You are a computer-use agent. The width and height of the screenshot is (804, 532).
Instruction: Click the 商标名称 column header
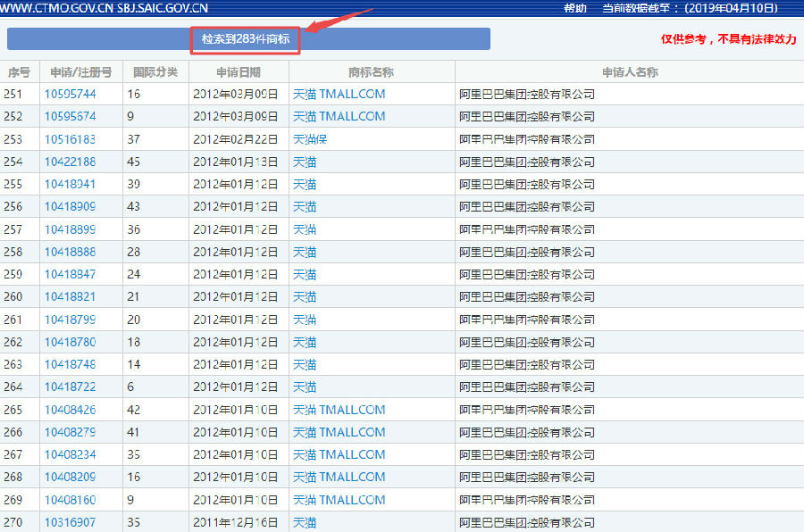click(x=372, y=72)
